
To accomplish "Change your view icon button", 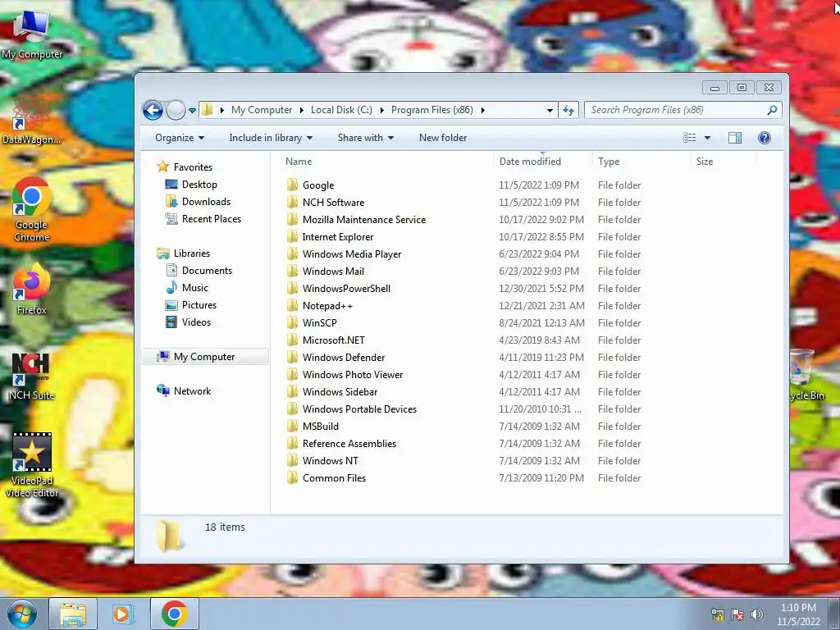I will (689, 138).
